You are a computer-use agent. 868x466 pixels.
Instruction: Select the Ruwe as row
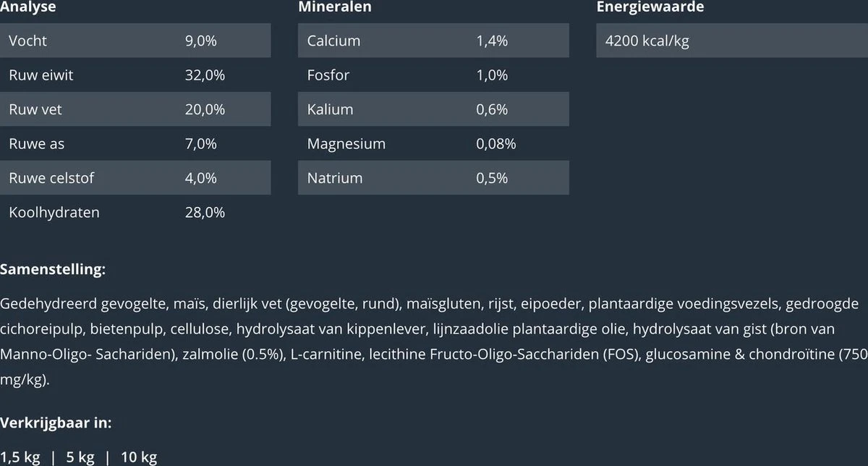pos(135,144)
